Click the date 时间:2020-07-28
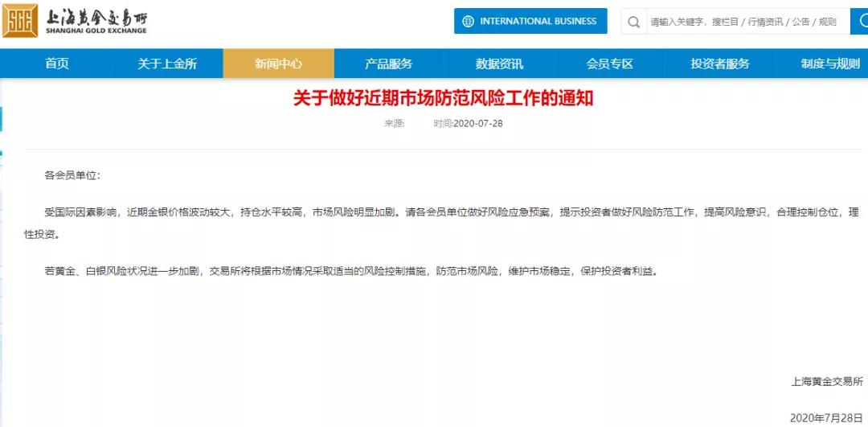868x427 pixels. [469, 124]
